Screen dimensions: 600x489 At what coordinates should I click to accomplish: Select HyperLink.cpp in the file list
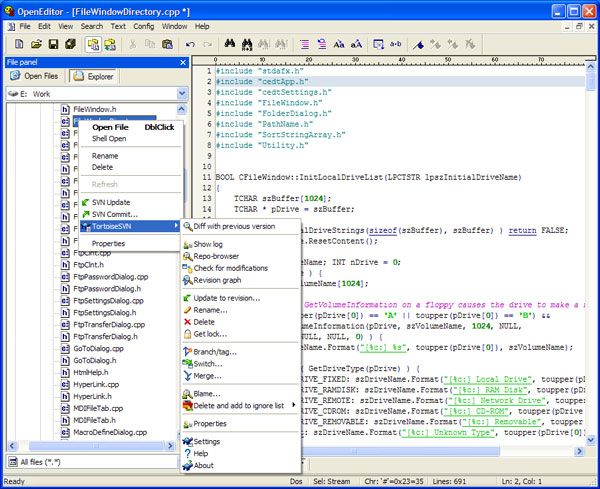coord(98,384)
